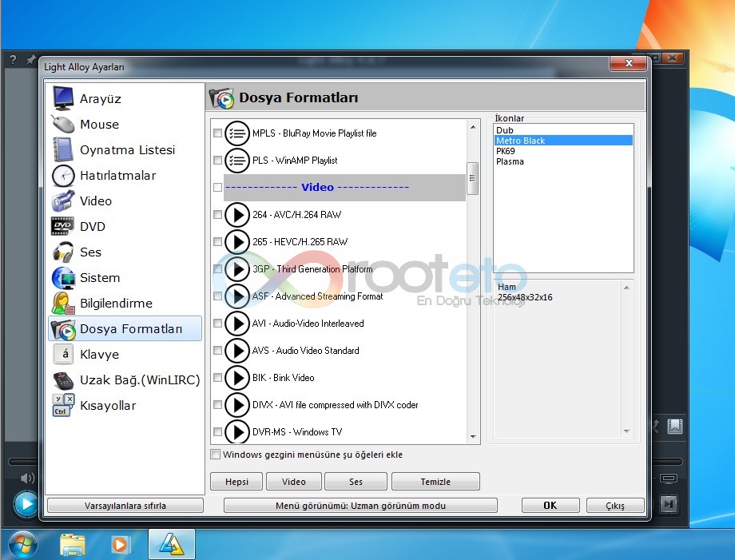735x560 pixels.
Task: Click the Sistem globe icon
Action: pyautogui.click(x=63, y=277)
